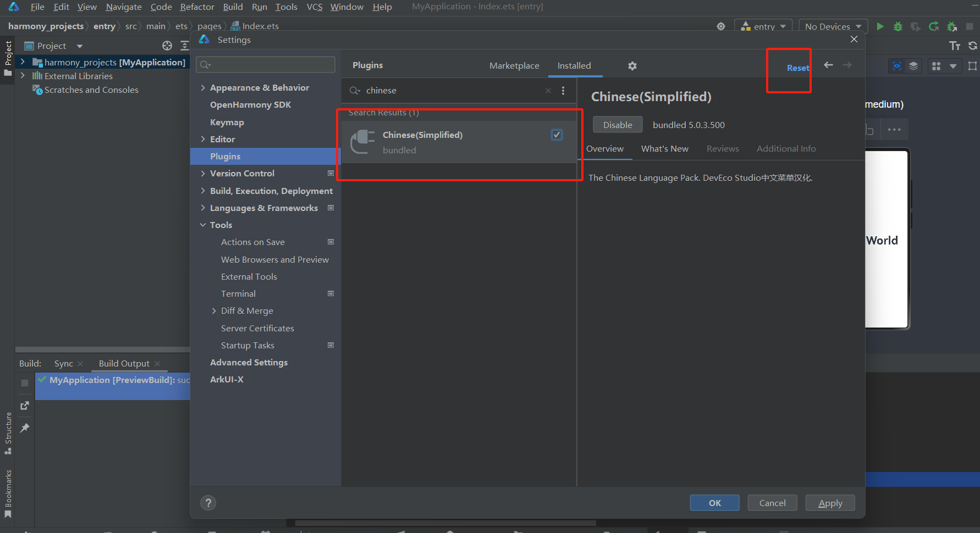Start debugging with the Debug bug icon
This screenshot has height=533, width=980.
pyautogui.click(x=898, y=26)
